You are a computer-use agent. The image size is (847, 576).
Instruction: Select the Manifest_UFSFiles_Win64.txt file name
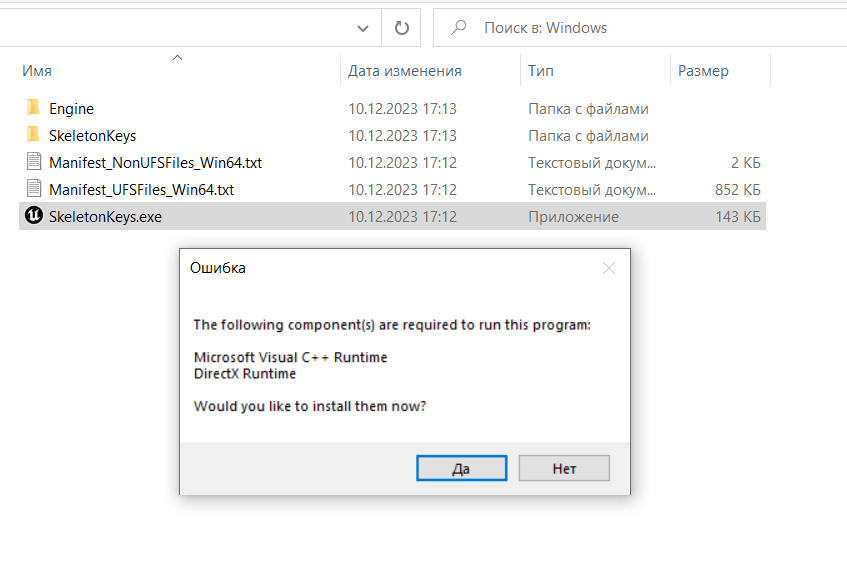pyautogui.click(x=142, y=190)
